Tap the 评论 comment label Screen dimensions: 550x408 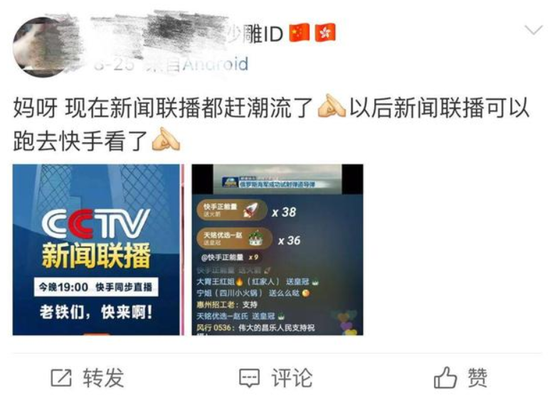[292, 378]
